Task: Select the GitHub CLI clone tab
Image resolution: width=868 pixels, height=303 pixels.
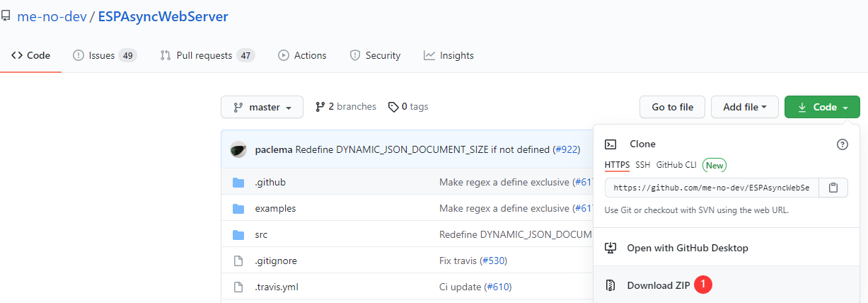Action: pyautogui.click(x=676, y=165)
